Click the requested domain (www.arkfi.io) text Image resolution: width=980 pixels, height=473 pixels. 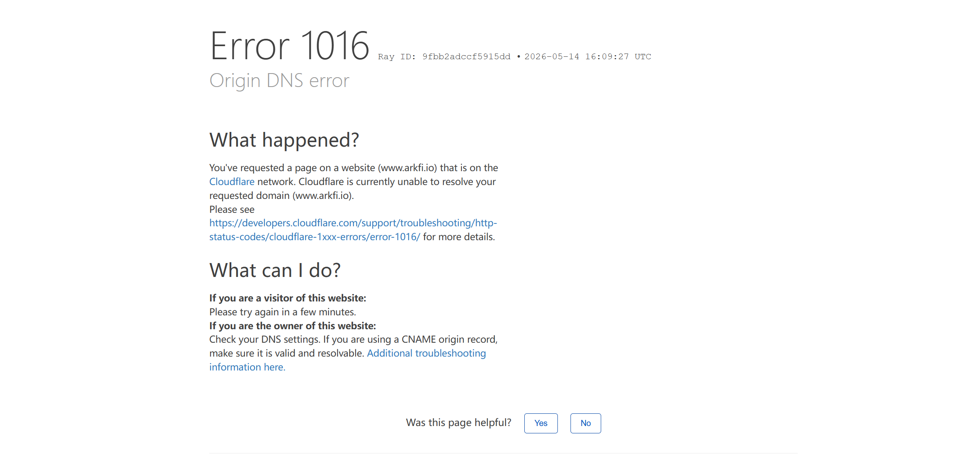(x=282, y=196)
